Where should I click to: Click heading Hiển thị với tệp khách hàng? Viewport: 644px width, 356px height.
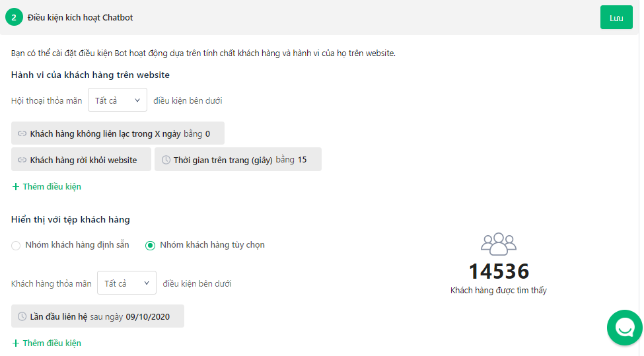click(70, 219)
